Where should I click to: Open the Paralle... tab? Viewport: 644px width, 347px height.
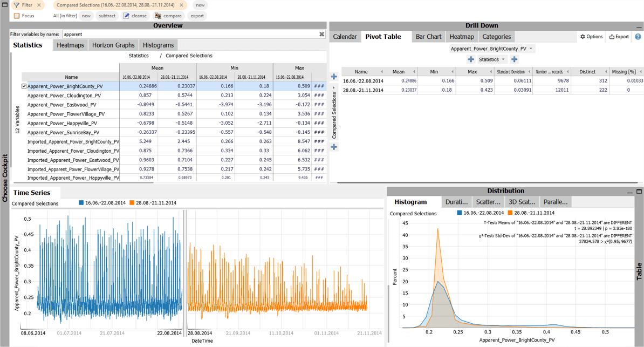coord(556,202)
